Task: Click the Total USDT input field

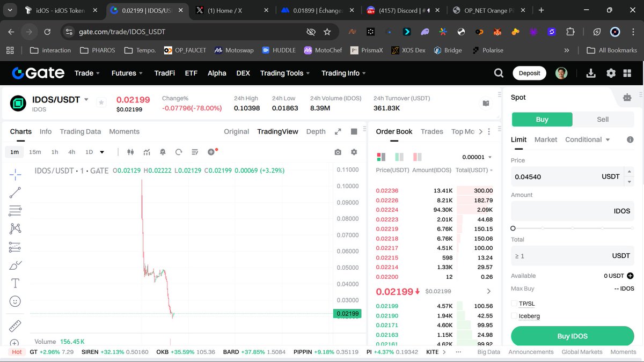Action: click(x=572, y=256)
